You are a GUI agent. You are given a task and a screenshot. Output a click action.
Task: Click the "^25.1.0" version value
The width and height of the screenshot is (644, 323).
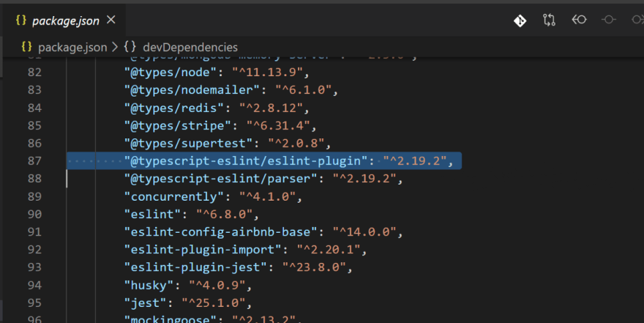pyautogui.click(x=214, y=303)
